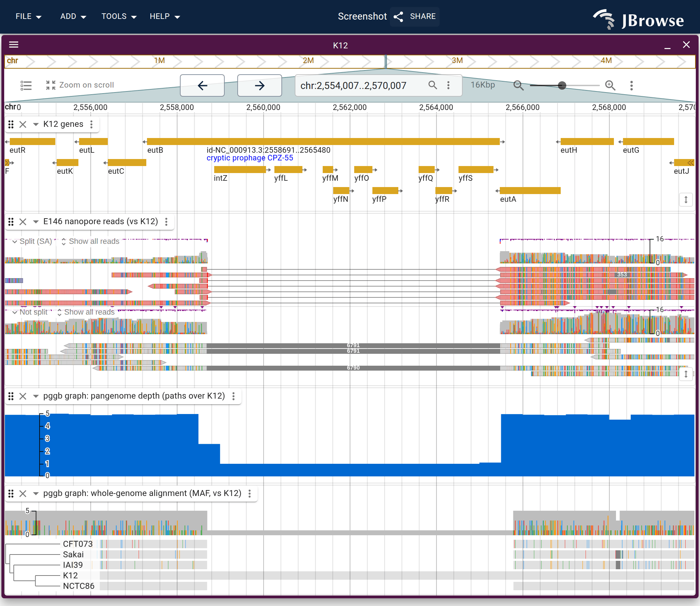
Task: Pan the view left with back arrow
Action: click(x=202, y=85)
